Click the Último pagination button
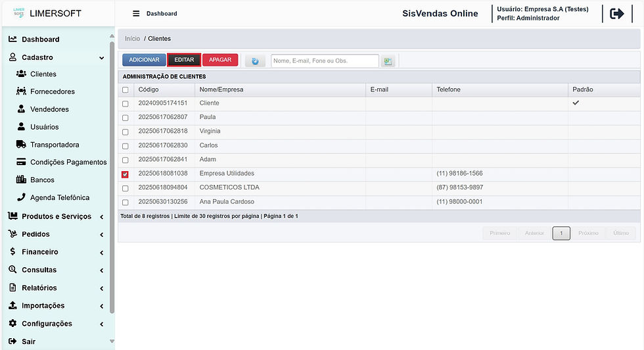Image resolution: width=644 pixels, height=350 pixels. point(620,233)
